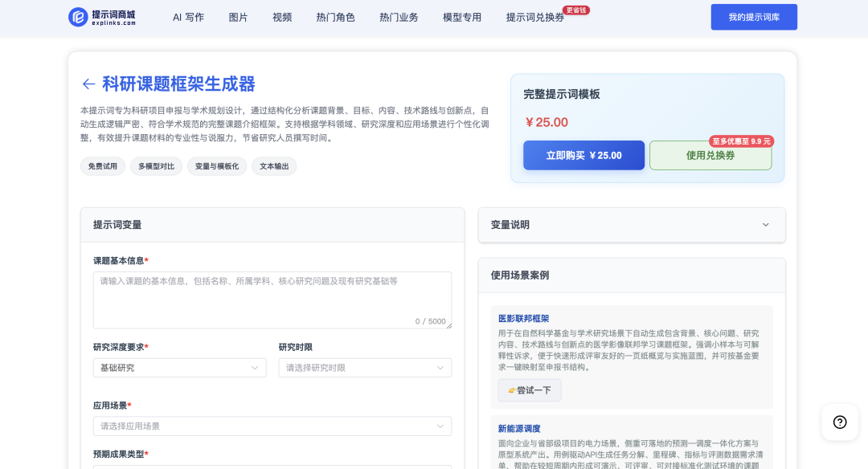Click the 使用场景案例 panel header
Viewport: 868px width, 469px height.
click(x=632, y=275)
